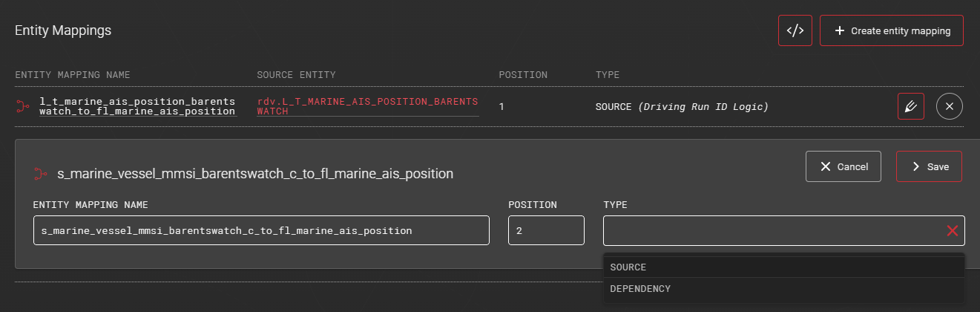Click the Position input showing 2
Image resolution: width=980 pixels, height=312 pixels.
point(546,231)
